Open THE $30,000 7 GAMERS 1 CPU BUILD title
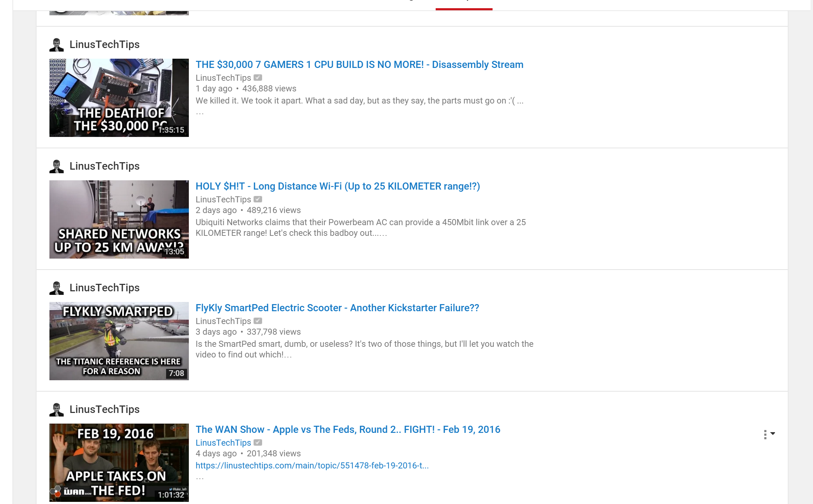This screenshot has width=813, height=504. pos(359,65)
